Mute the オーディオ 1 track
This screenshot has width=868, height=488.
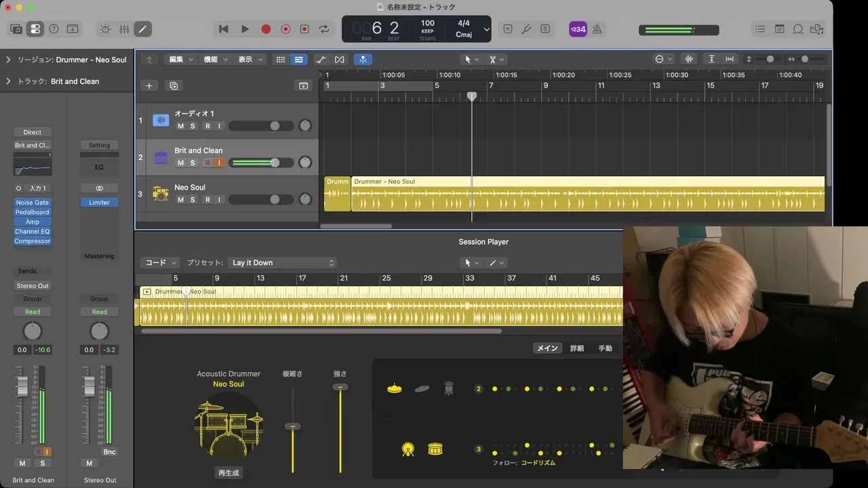pos(180,126)
